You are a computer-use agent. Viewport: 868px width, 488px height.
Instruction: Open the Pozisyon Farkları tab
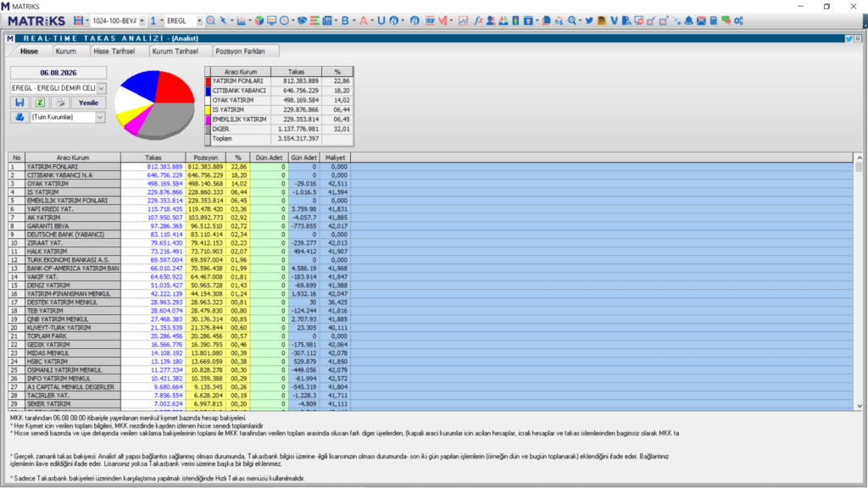click(x=240, y=51)
